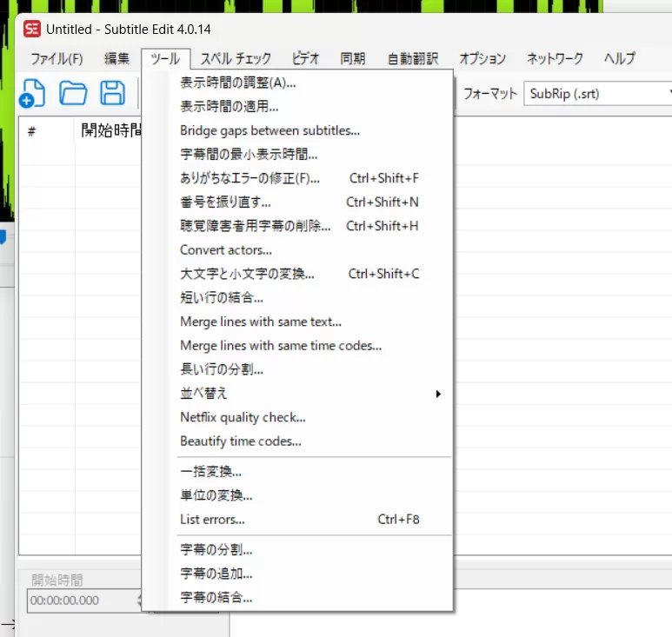Select ありがちなエラーの修正 menu item
Viewport: 672px width, 637px height.
[250, 178]
